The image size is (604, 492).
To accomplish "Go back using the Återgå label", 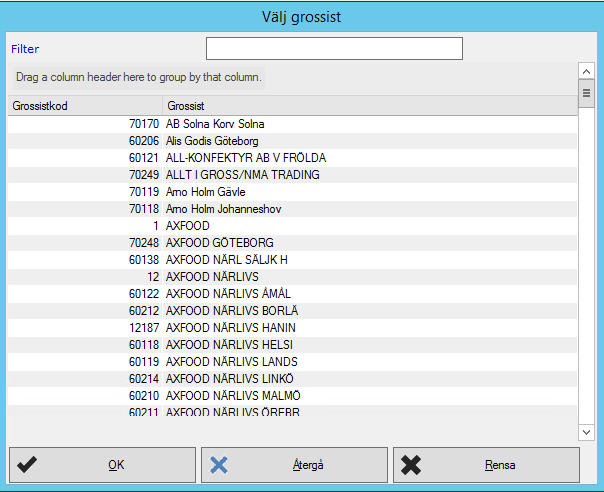I will [308, 465].
